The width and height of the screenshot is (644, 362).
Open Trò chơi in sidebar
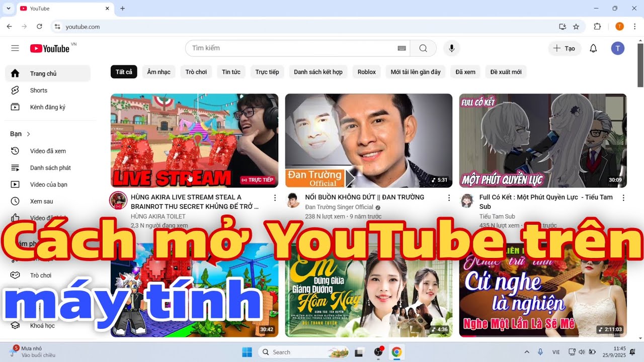coord(48,276)
